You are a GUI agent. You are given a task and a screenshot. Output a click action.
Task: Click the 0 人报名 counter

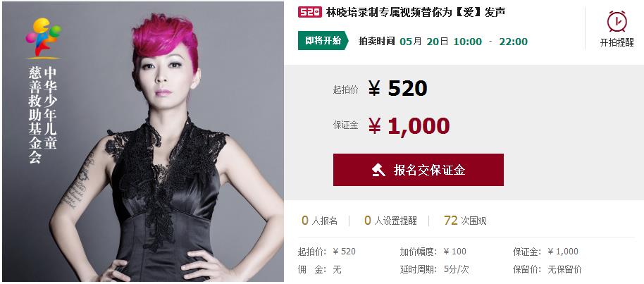(320, 221)
